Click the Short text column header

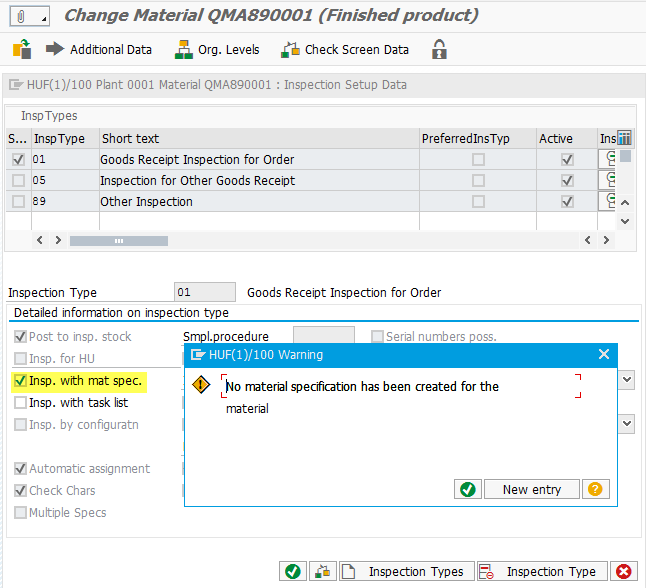(x=259, y=138)
